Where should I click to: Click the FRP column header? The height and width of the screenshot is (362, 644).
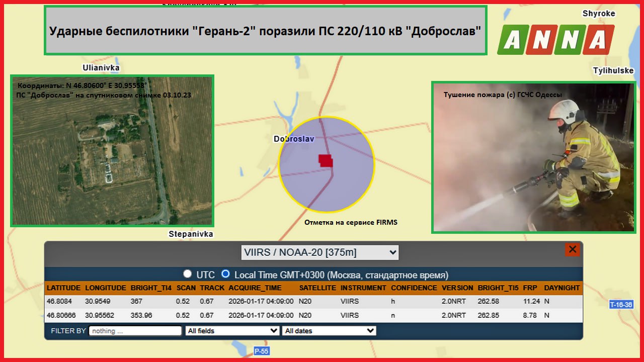[x=530, y=288]
